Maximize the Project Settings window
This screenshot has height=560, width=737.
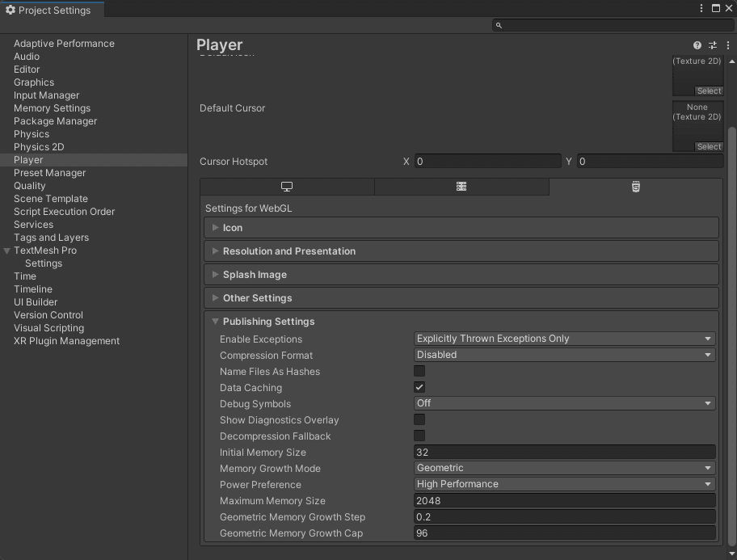click(715, 8)
